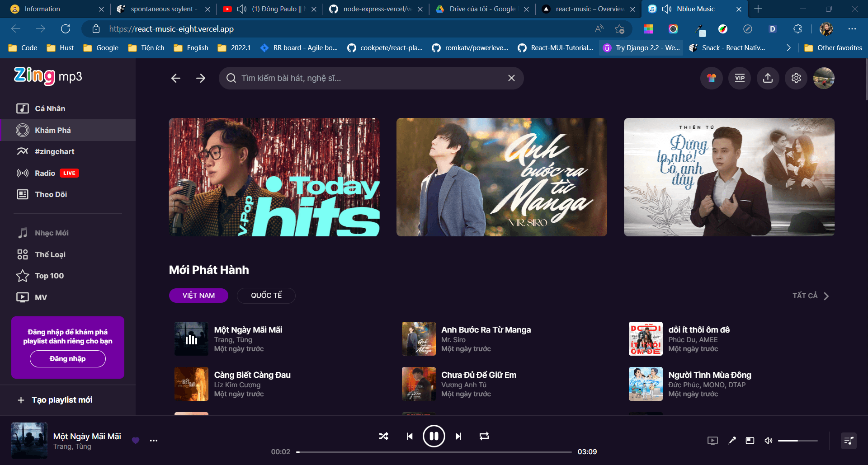Add page to favorites star icon
Viewport: 868px width, 465px height.
[x=619, y=29]
